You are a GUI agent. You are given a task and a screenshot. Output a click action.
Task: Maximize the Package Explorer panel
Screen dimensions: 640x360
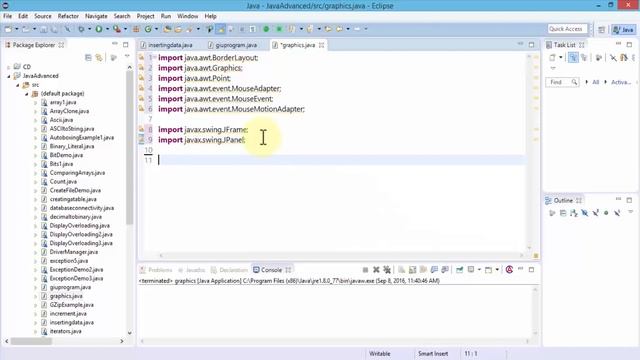tap(126, 44)
